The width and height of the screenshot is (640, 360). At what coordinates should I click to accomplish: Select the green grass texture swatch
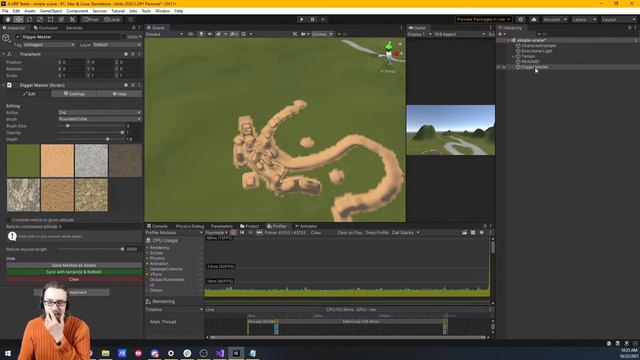point(23,160)
